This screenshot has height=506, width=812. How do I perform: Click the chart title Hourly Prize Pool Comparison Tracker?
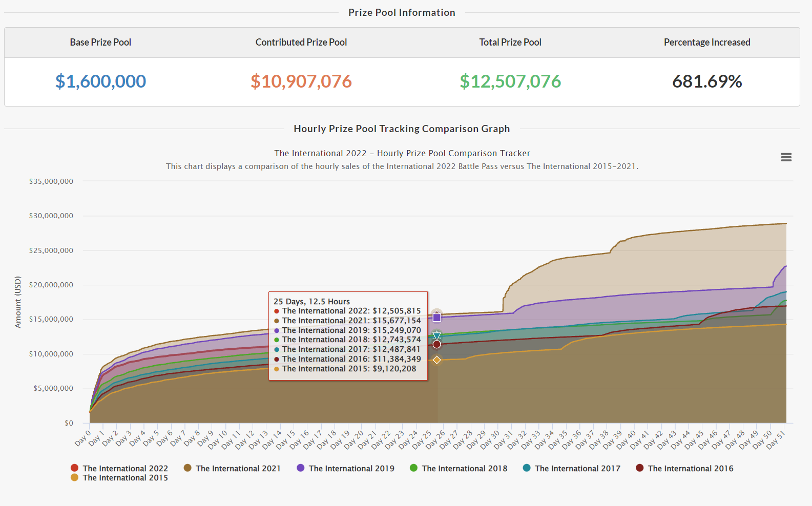point(402,153)
